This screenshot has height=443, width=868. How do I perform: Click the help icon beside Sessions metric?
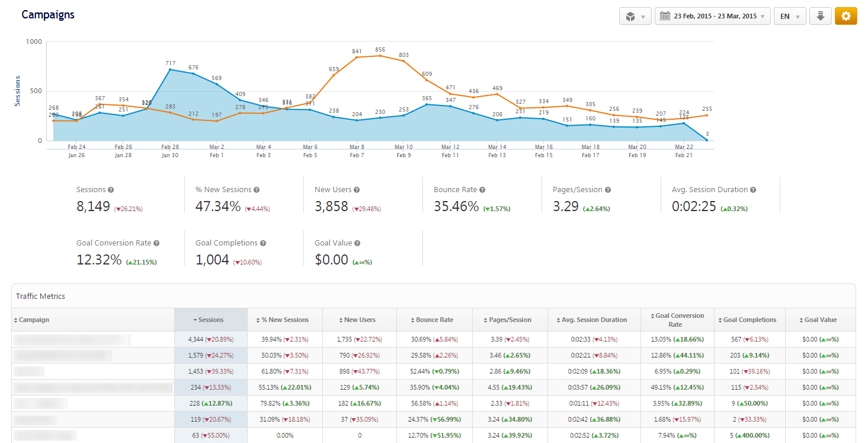tap(111, 190)
